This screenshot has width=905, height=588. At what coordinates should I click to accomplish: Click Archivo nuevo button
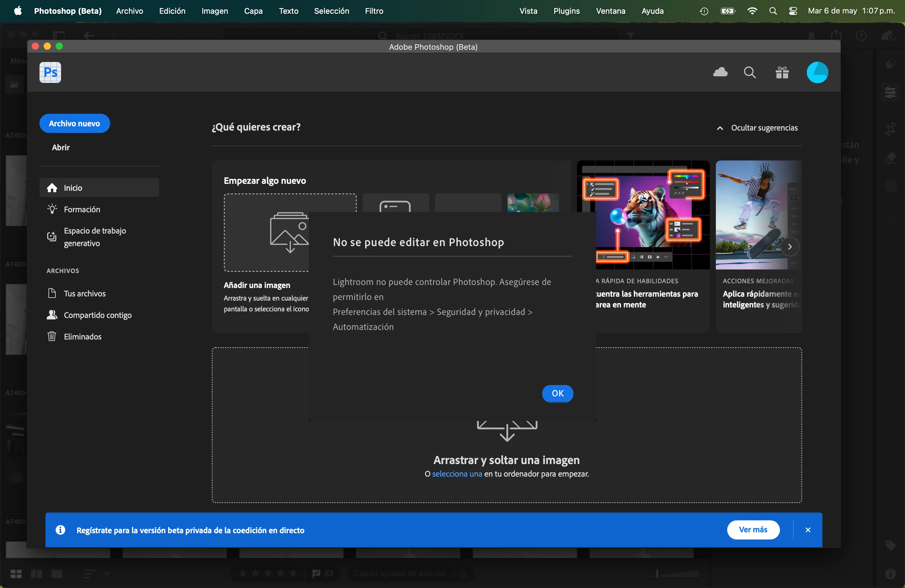tap(75, 124)
